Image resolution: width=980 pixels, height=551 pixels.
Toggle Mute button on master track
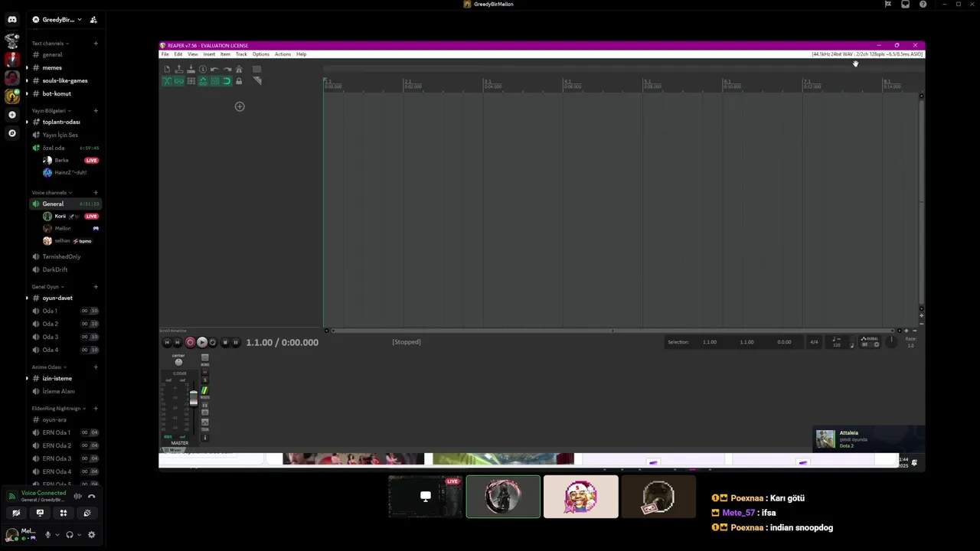coord(204,373)
